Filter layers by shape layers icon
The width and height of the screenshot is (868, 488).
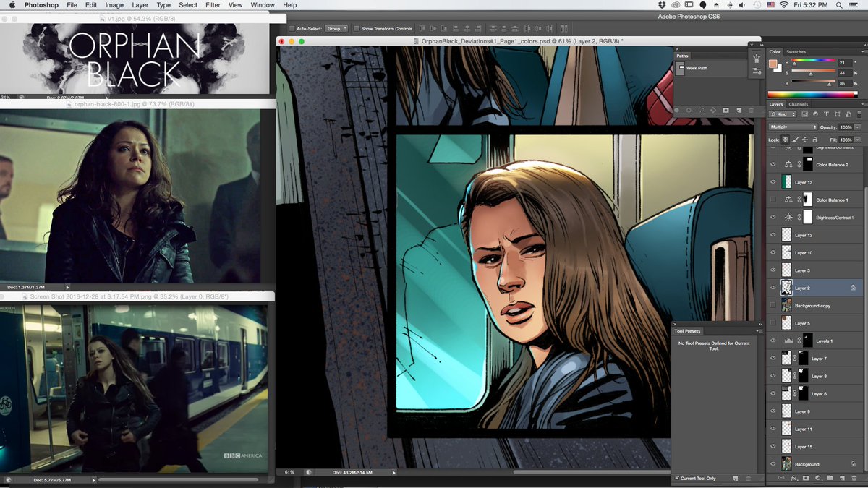837,114
